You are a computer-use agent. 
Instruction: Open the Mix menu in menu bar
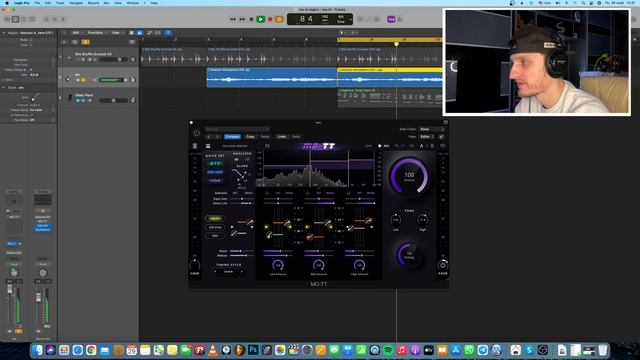(x=107, y=3)
